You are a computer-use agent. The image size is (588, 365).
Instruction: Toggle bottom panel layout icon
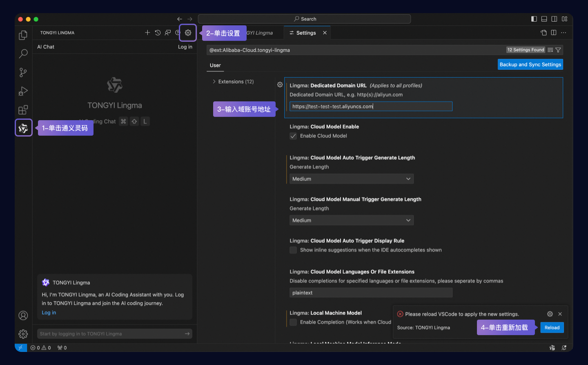click(x=544, y=19)
